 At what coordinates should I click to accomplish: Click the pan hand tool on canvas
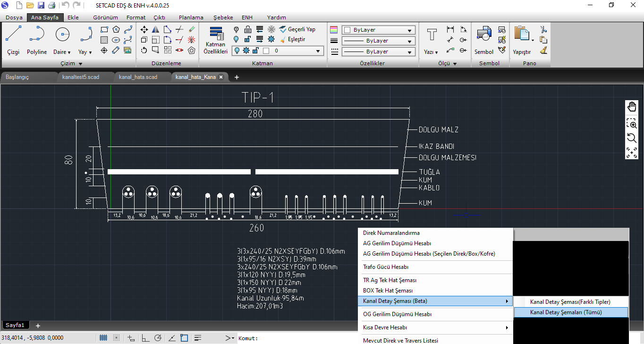tap(631, 107)
